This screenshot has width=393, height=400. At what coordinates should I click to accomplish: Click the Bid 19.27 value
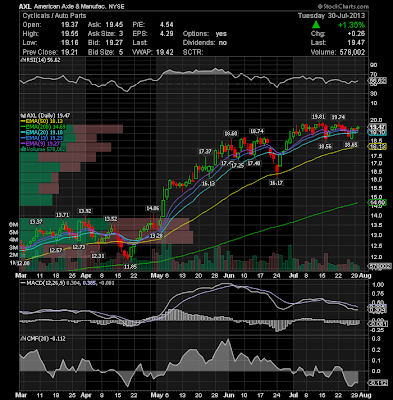pyautogui.click(x=114, y=43)
